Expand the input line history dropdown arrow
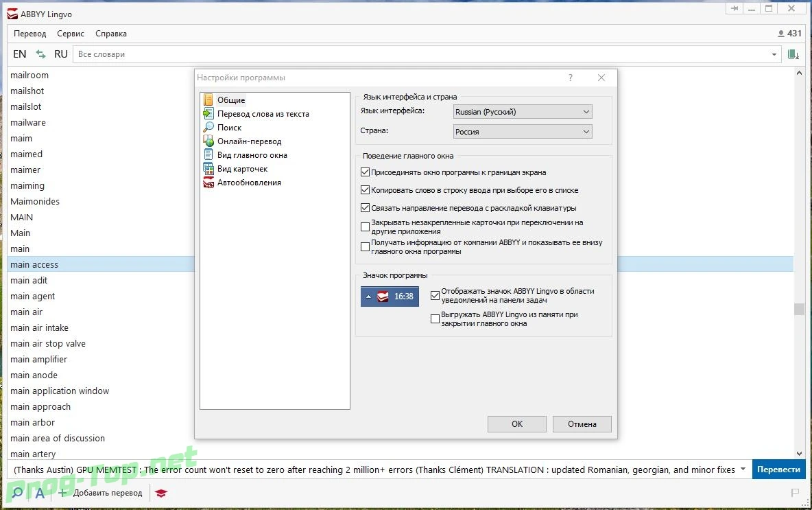 743,470
